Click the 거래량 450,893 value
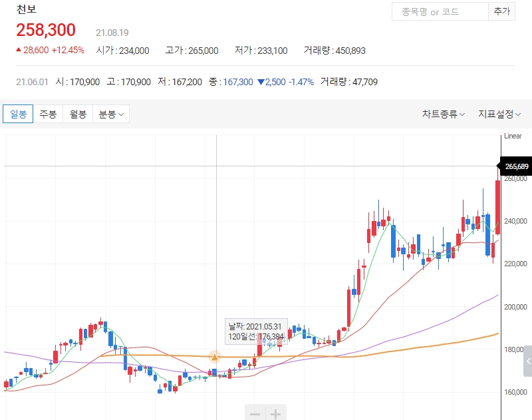This screenshot has height=420, width=532. (334, 51)
